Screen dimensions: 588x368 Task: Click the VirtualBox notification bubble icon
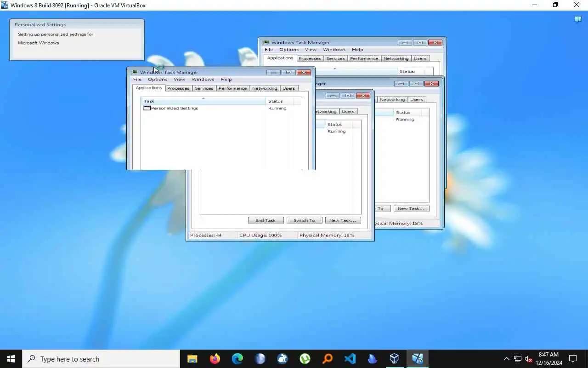tap(578, 19)
